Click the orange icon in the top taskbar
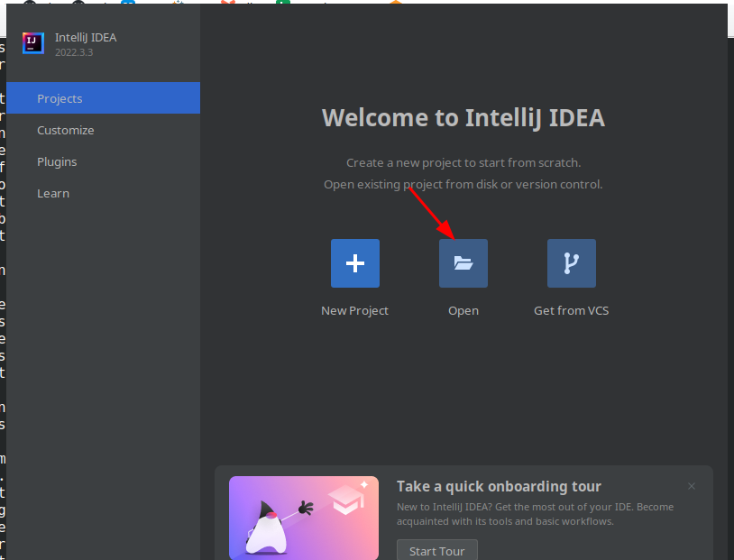Image resolution: width=734 pixels, height=560 pixels. tap(397, 5)
